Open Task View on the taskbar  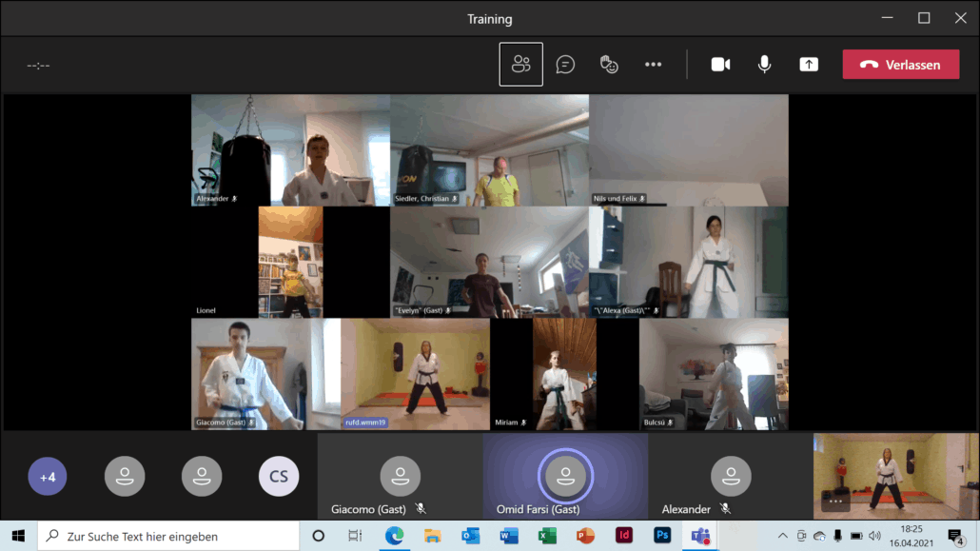point(355,536)
